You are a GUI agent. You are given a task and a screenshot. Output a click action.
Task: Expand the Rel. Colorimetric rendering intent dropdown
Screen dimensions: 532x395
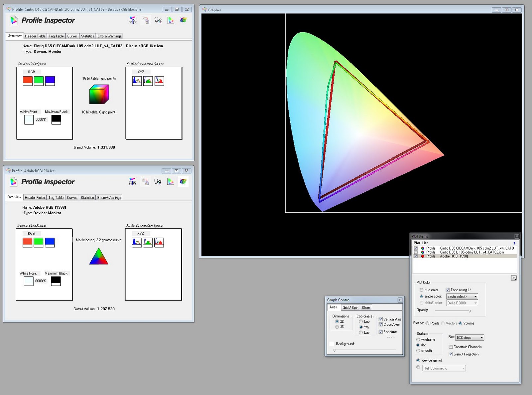point(444,368)
